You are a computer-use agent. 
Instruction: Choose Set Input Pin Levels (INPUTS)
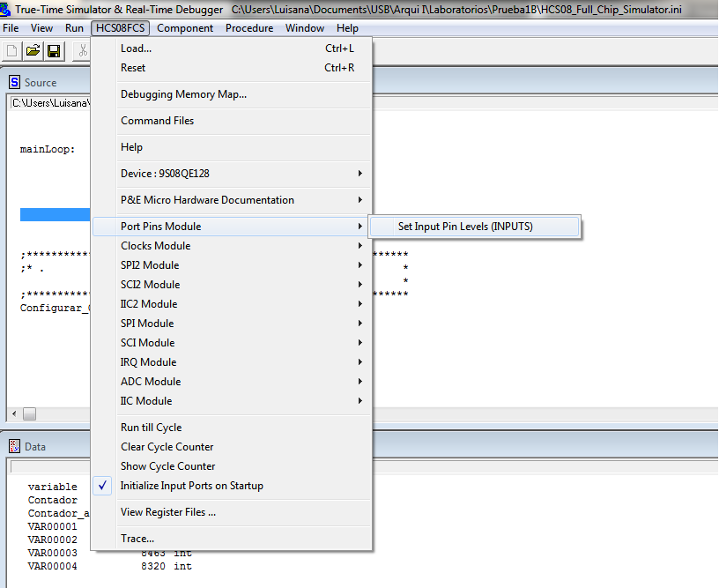click(465, 227)
